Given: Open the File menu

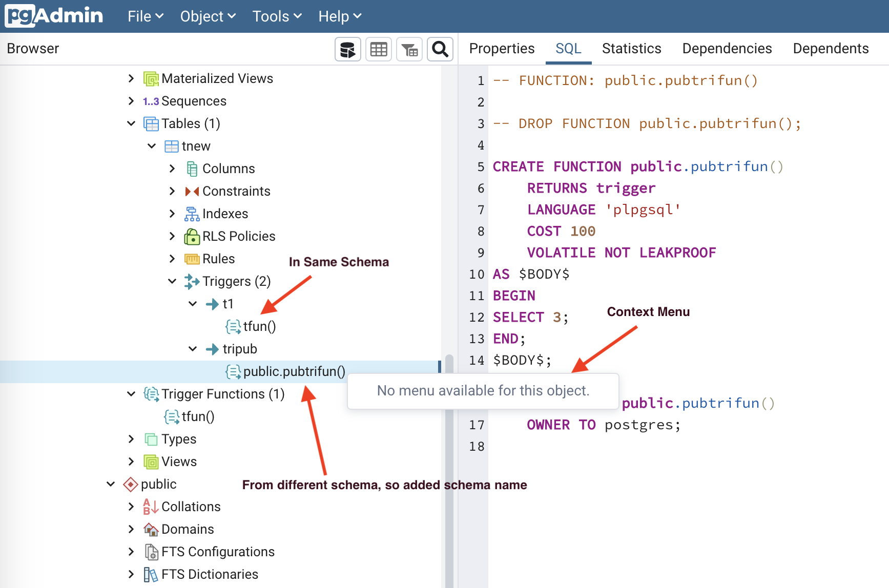Looking at the screenshot, I should coord(145,16).
